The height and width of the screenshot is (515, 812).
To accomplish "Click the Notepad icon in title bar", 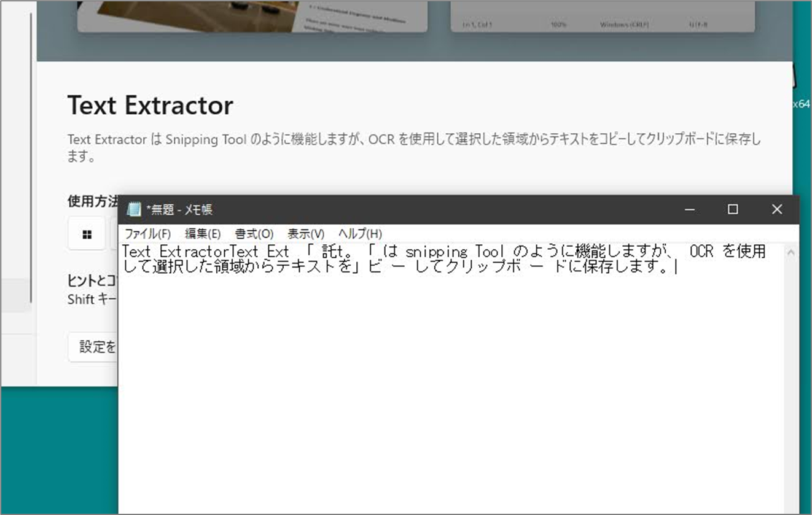I will coord(133,209).
